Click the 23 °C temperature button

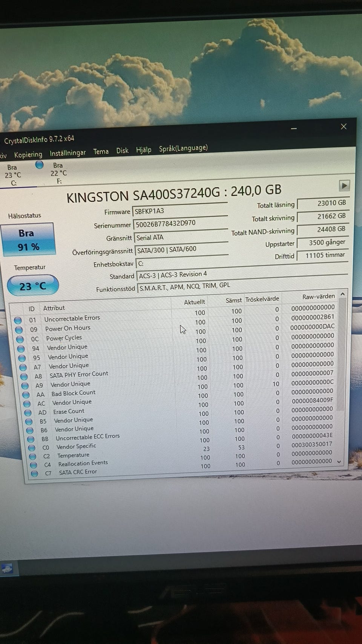pos(33,286)
